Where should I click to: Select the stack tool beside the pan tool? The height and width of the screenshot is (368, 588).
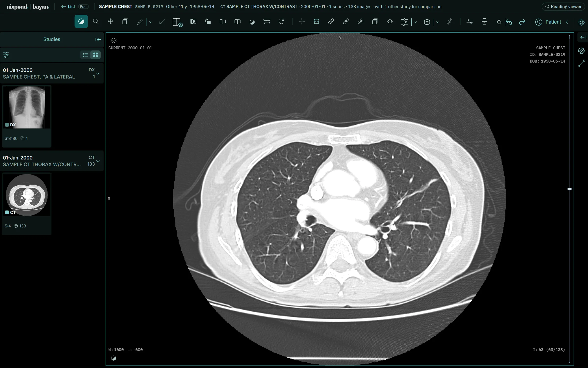pos(125,22)
